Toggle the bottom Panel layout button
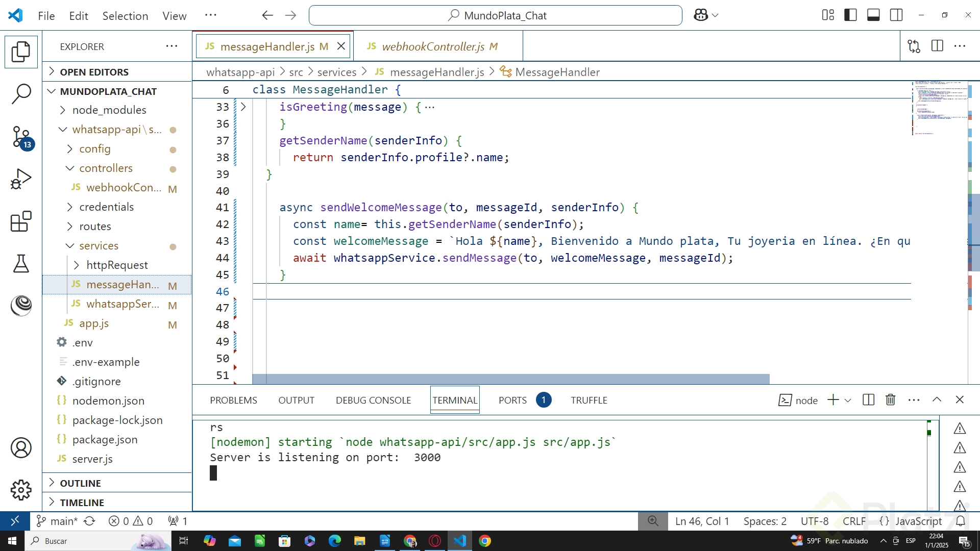The width and height of the screenshot is (980, 551). click(x=873, y=15)
